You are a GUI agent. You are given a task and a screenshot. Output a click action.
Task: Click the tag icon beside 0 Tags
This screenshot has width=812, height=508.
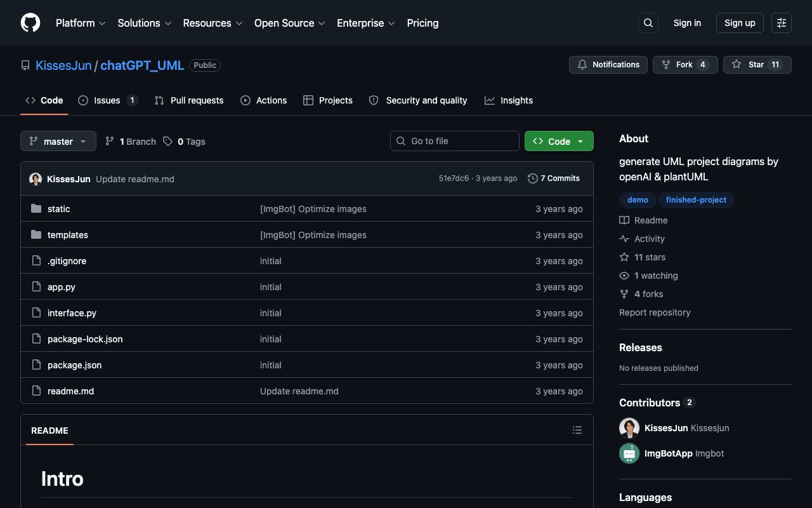[167, 141]
